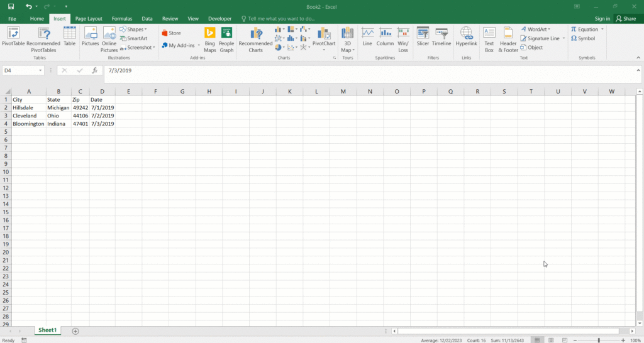Click the Share button
This screenshot has width=644, height=343.
tap(626, 19)
